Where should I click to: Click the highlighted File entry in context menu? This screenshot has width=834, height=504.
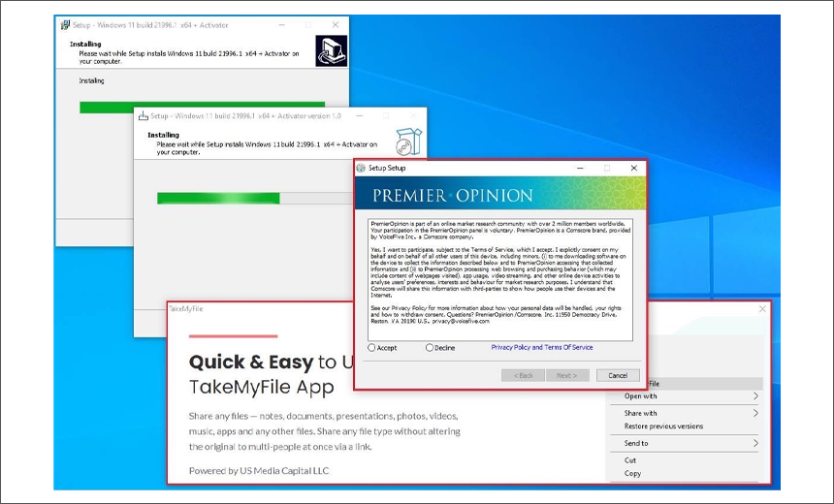pos(705,383)
